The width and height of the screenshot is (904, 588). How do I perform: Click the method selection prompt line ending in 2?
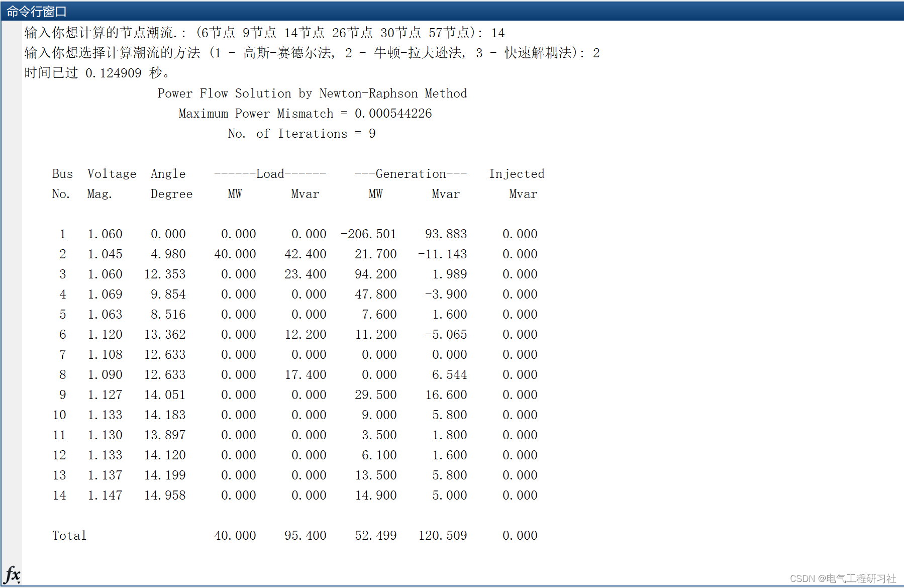pos(312,53)
